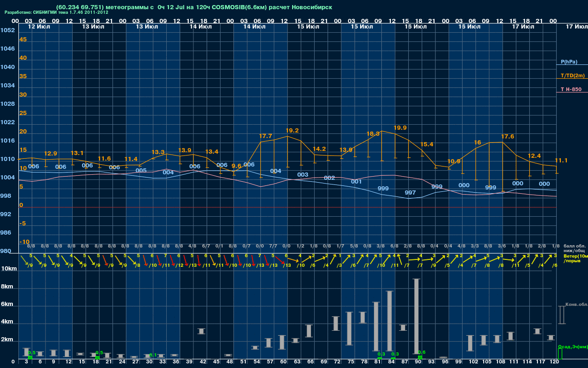This screenshot has height=368, width=588.
Task: Click the 11.4 temperature value
Action: click(131, 159)
